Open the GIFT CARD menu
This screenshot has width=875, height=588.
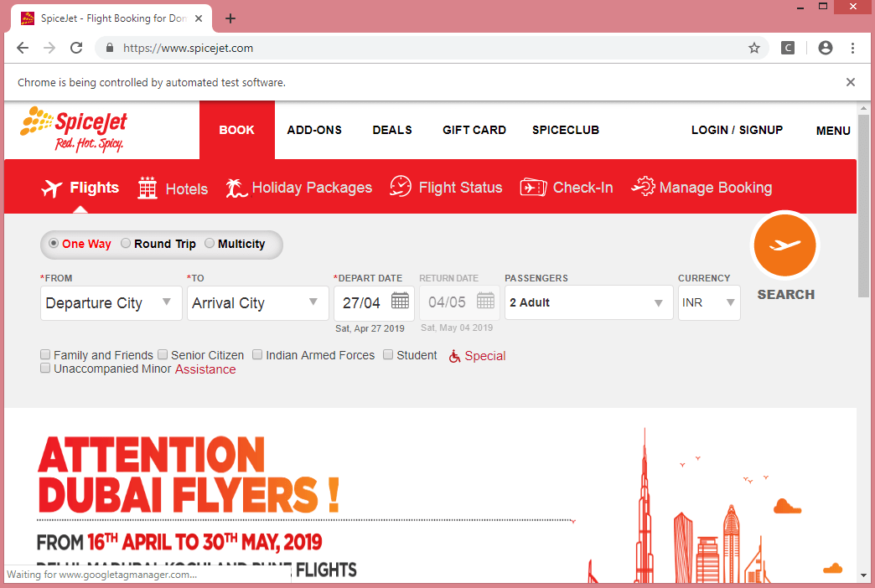coord(474,130)
